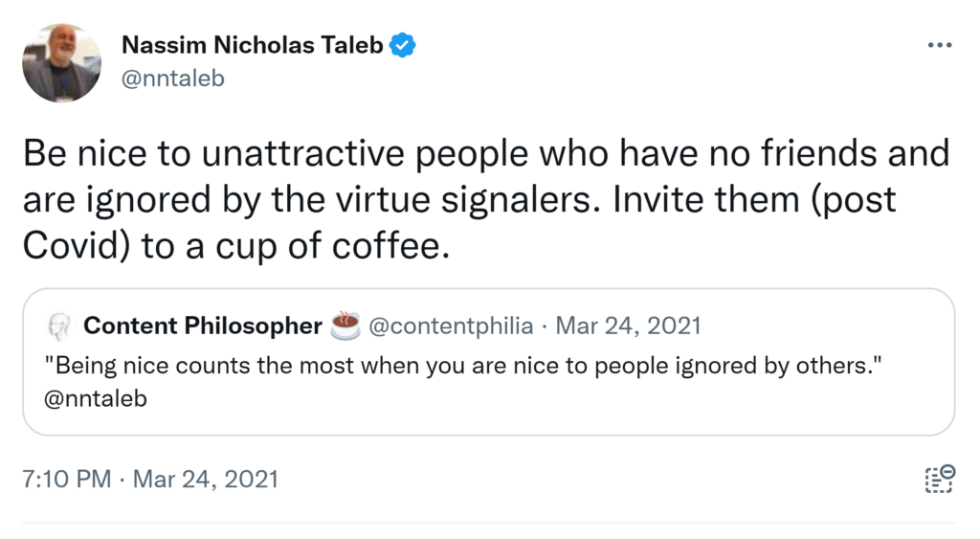This screenshot has height=539, width=980.
Task: Click the Nassim Nicholas Taleb display name
Action: [x=252, y=44]
